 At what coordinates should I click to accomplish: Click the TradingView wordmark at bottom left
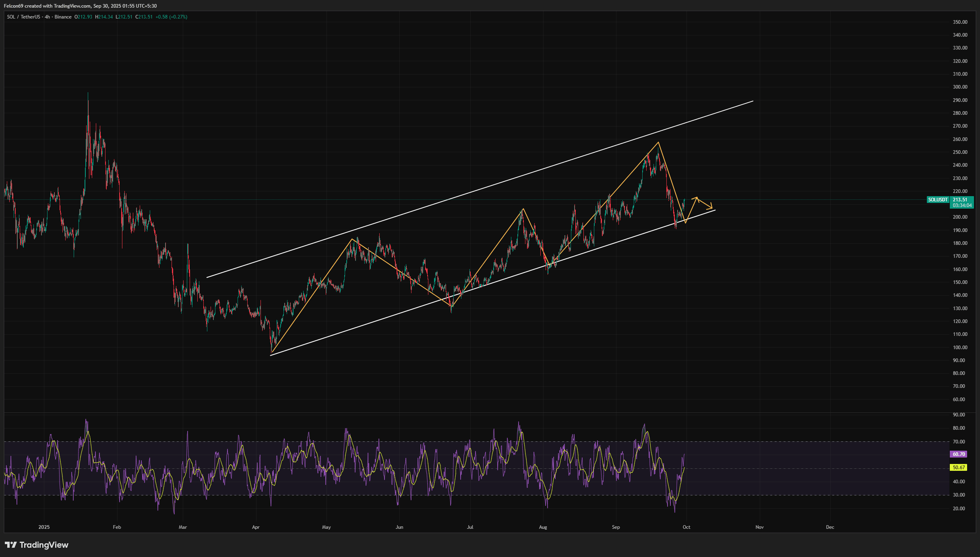(x=44, y=545)
